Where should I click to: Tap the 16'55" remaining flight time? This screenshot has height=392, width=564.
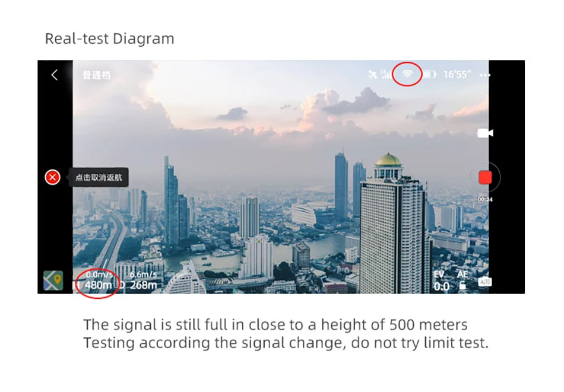(x=457, y=74)
